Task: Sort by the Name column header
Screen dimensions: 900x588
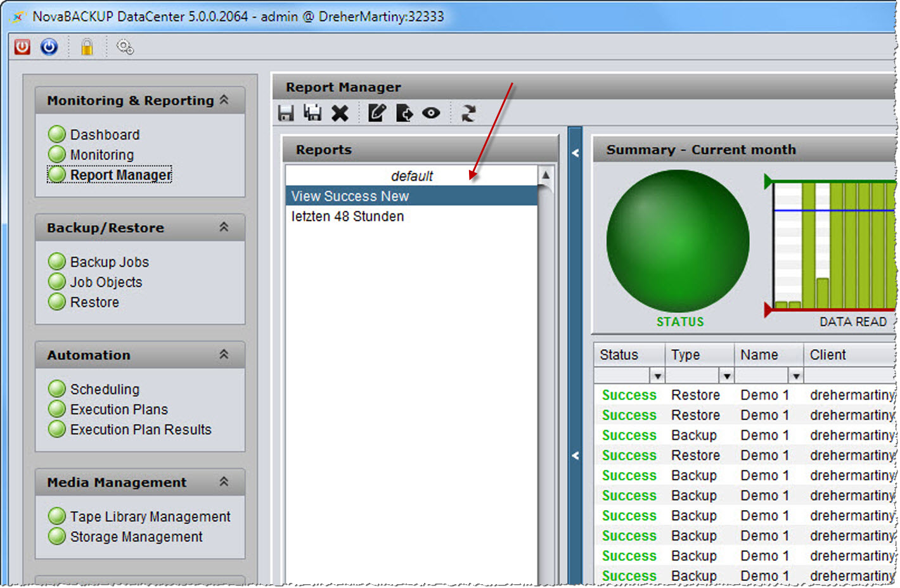Action: 769,355
